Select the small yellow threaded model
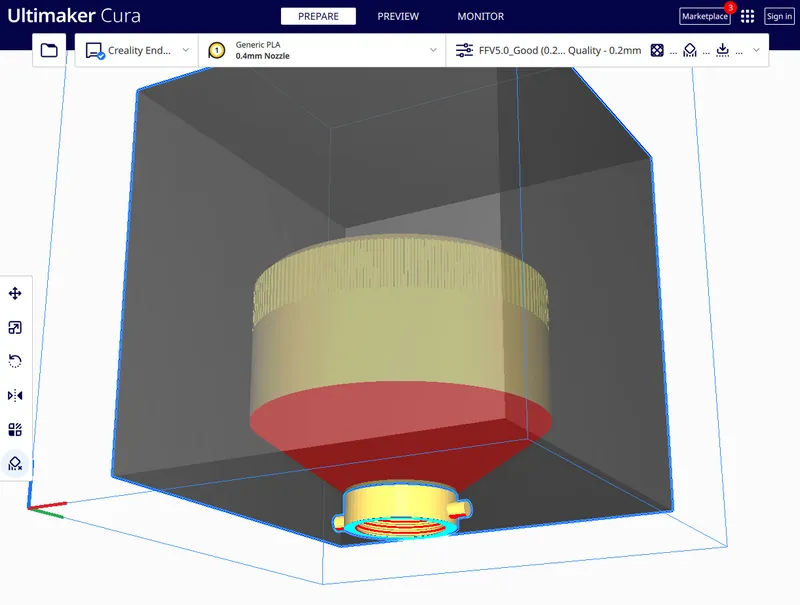The height and width of the screenshot is (605, 800). (402, 508)
